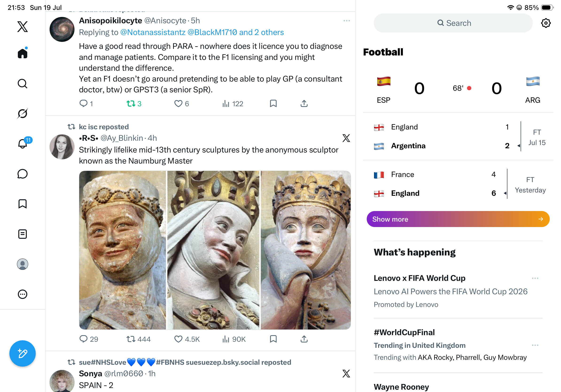Viewport: 561px width, 392px height.
Task: Undo repost on Anisopoikilocyte's post
Action: coord(134,104)
